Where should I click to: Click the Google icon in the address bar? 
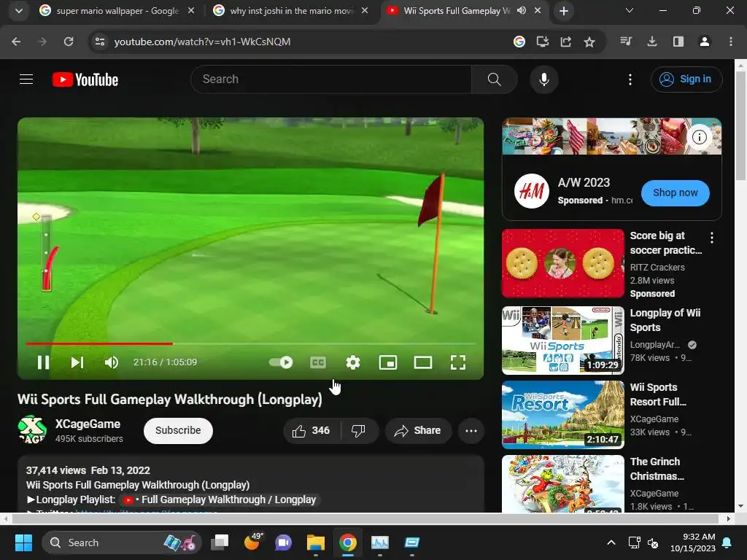tap(519, 42)
